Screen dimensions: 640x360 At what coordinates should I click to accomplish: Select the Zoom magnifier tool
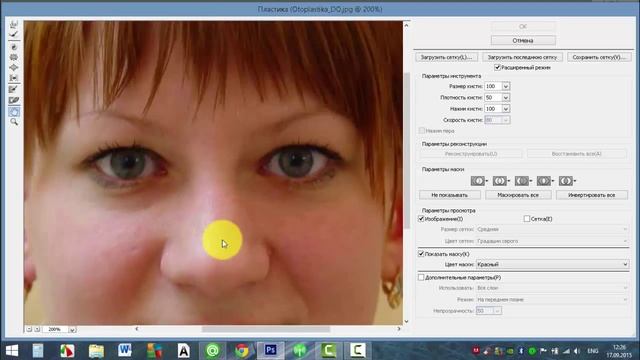(x=14, y=122)
